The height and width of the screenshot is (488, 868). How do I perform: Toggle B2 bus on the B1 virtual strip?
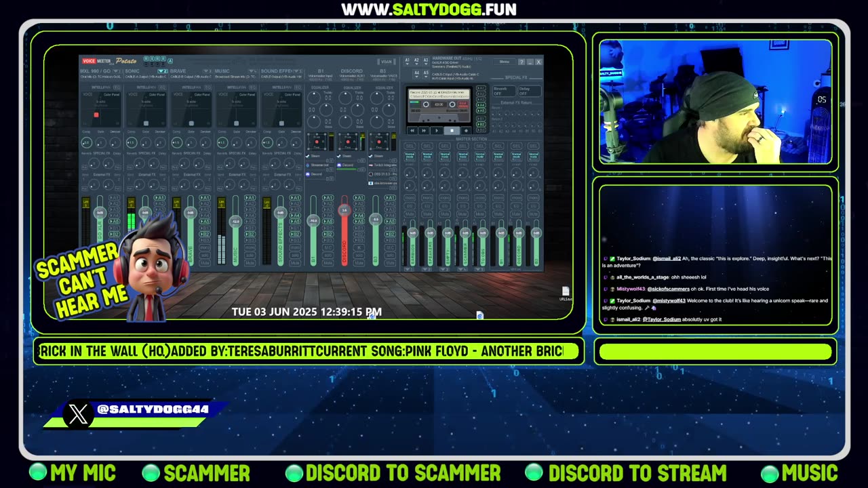328,234
